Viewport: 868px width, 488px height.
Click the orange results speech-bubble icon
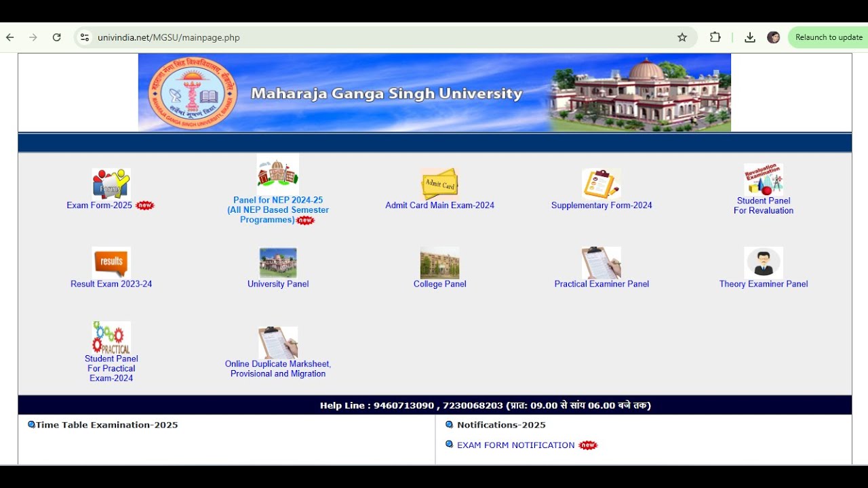tap(111, 262)
